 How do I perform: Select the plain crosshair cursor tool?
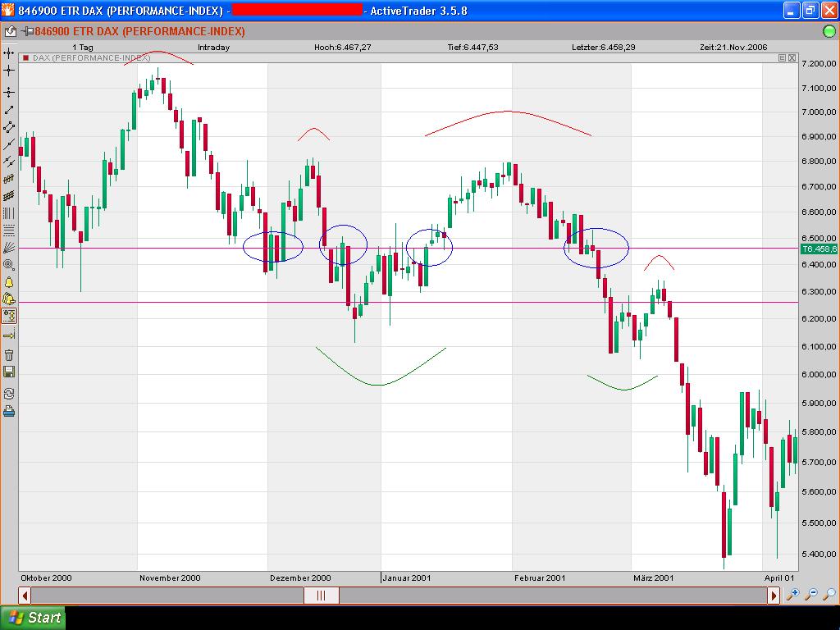[8, 71]
